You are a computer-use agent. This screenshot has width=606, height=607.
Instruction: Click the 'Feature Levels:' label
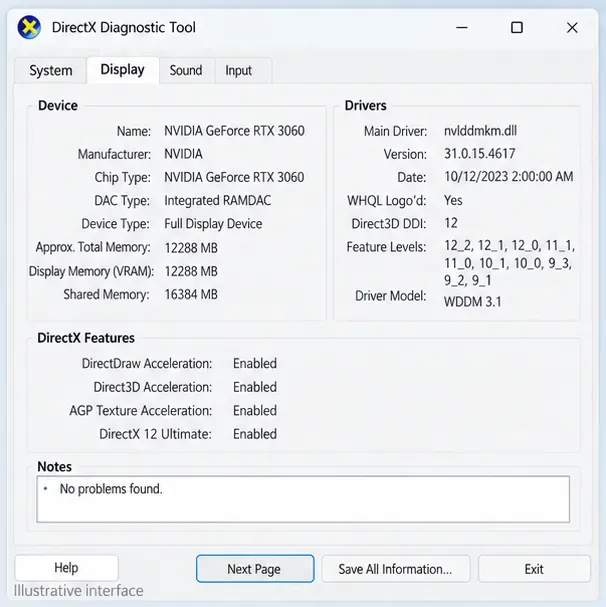(x=386, y=247)
